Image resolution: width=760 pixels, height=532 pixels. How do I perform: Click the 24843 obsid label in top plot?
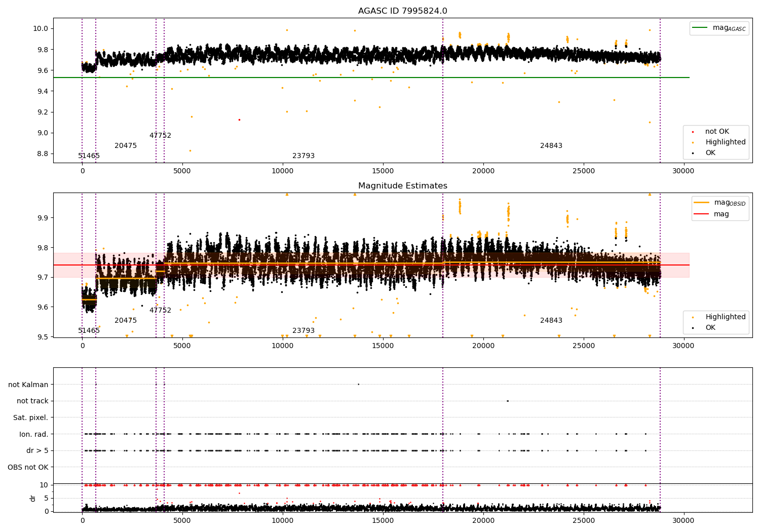pyautogui.click(x=551, y=146)
